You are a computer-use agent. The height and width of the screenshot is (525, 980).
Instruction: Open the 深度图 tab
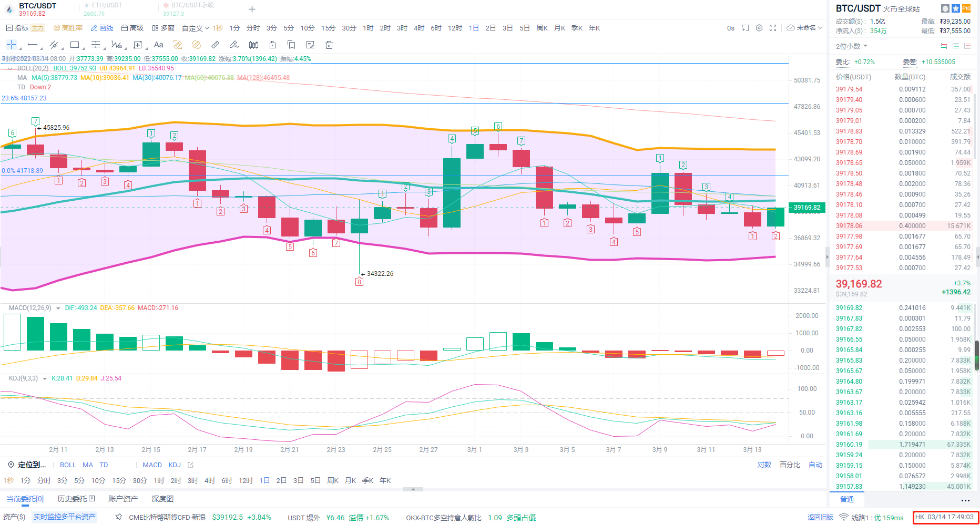click(x=162, y=499)
